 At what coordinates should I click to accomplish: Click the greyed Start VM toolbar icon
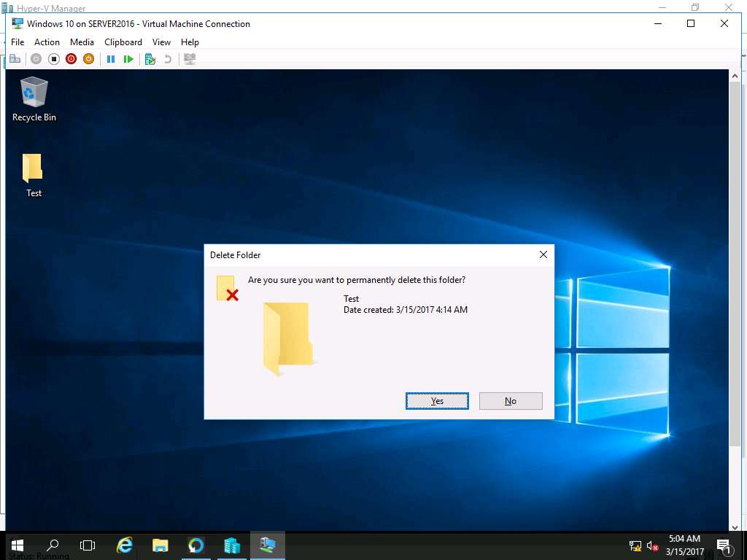point(36,59)
